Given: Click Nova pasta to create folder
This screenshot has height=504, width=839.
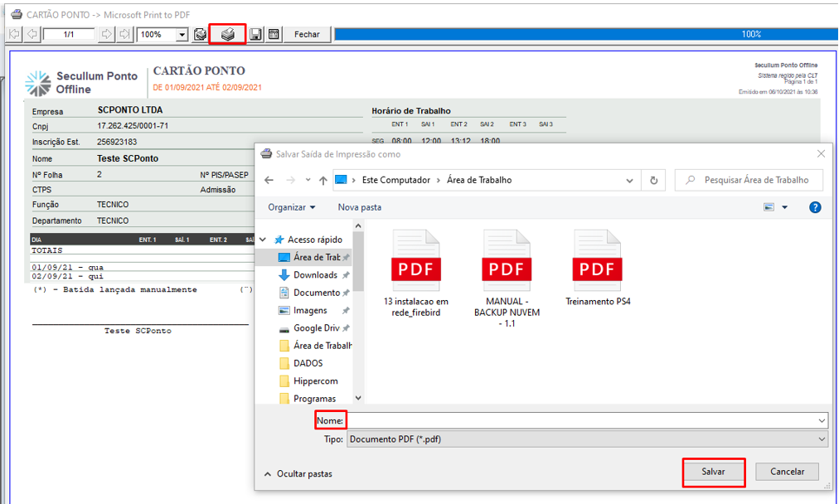Looking at the screenshot, I should pos(359,207).
